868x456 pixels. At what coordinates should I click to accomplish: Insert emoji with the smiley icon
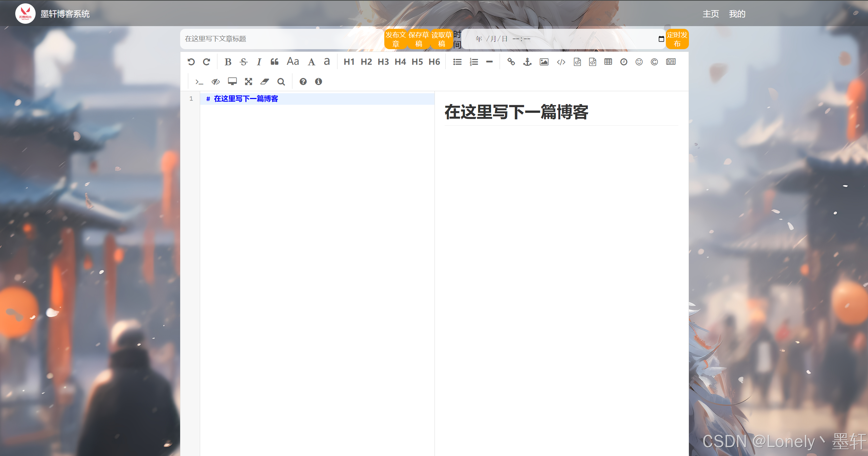(639, 62)
